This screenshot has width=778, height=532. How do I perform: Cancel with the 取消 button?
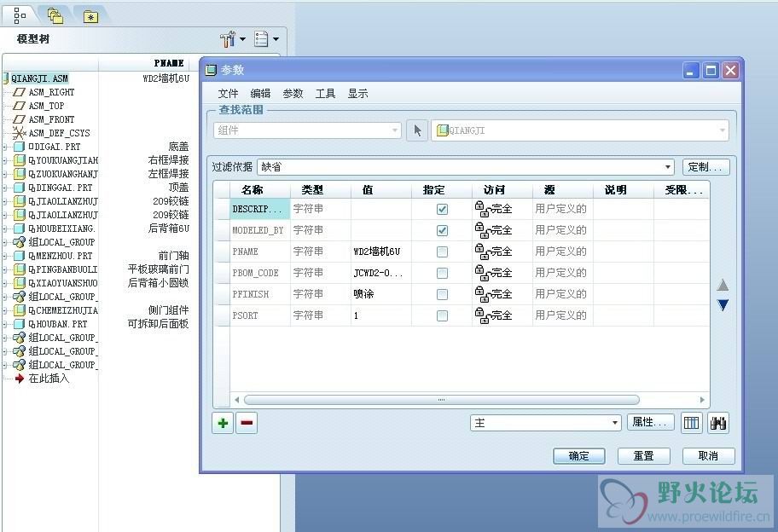coord(709,455)
